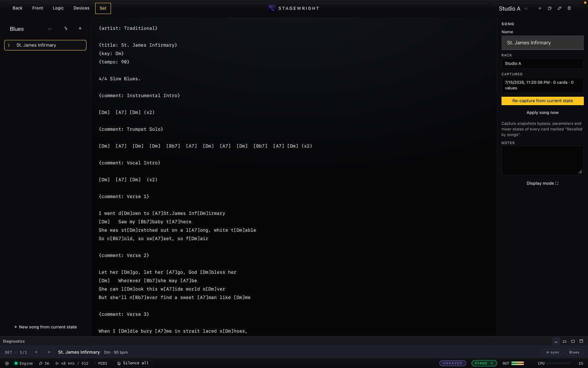Click the {comment: Verse 2} line
Screen dimensions: 588x368
[x=124, y=255]
